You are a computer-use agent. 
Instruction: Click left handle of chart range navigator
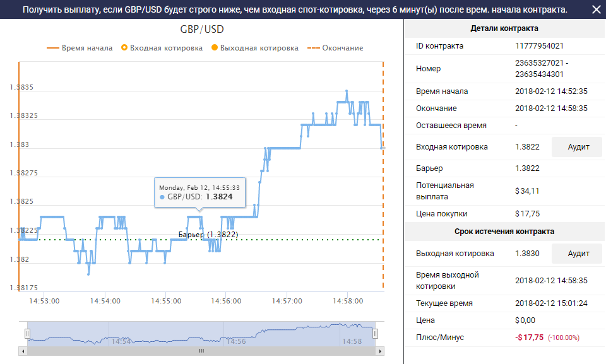coord(27,334)
